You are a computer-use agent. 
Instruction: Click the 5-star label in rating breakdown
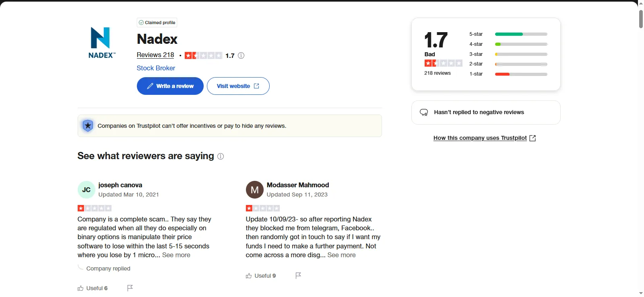coord(476,34)
